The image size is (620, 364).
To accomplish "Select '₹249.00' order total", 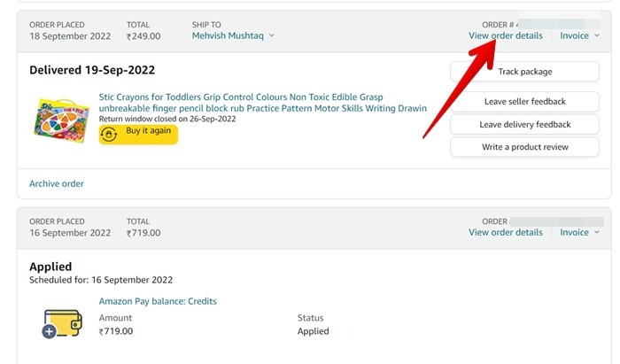I will 143,36.
